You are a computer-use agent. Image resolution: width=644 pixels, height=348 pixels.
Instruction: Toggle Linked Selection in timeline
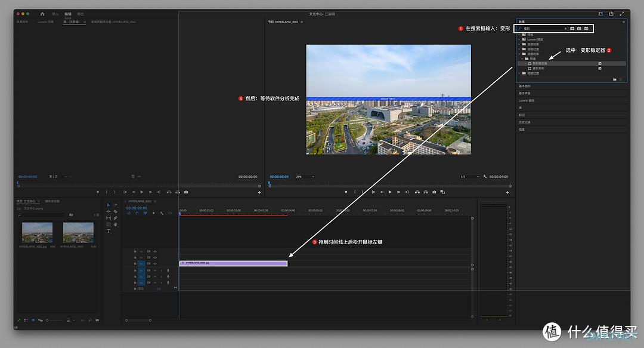pyautogui.click(x=145, y=213)
